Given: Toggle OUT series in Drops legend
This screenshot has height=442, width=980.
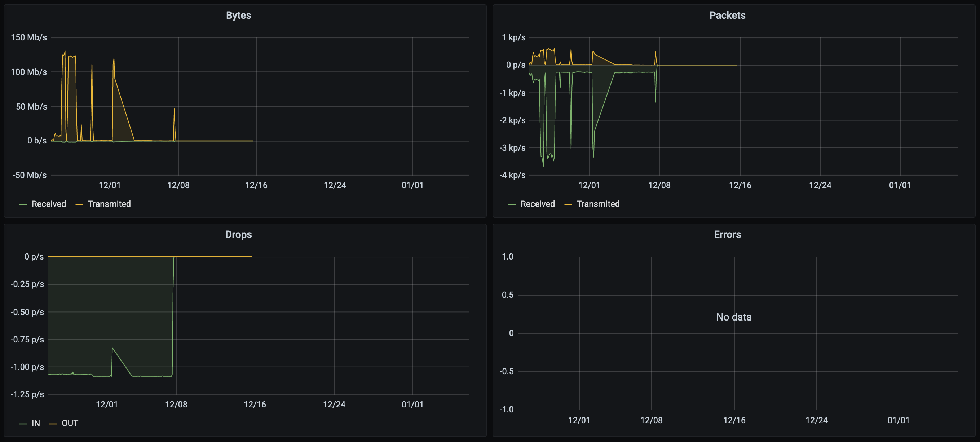Looking at the screenshot, I should pos(70,423).
